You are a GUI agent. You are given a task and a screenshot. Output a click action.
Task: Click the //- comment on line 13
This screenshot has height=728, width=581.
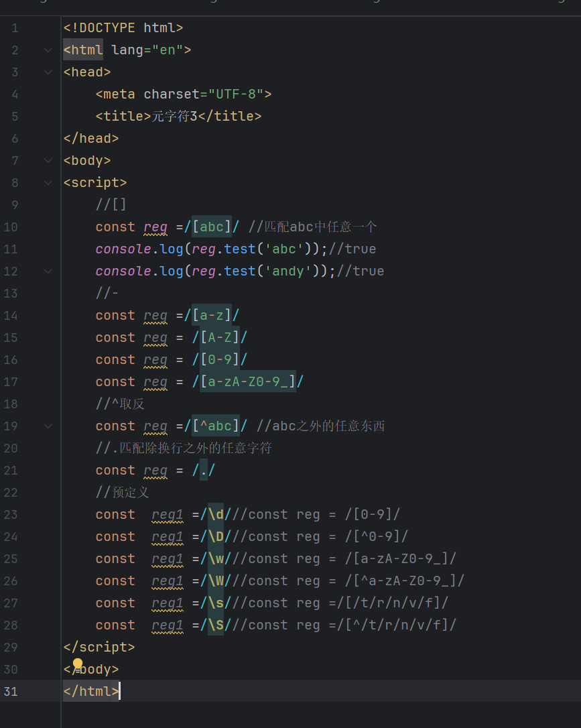point(107,293)
